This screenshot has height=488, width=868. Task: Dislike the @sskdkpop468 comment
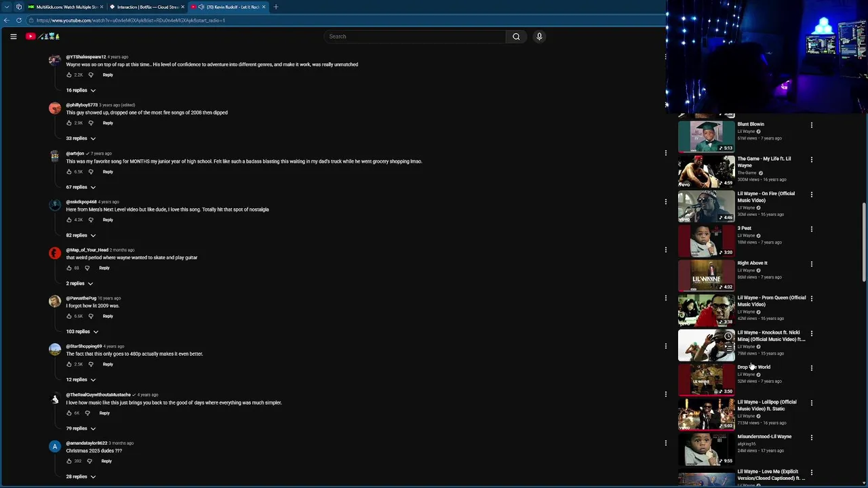tap(91, 220)
